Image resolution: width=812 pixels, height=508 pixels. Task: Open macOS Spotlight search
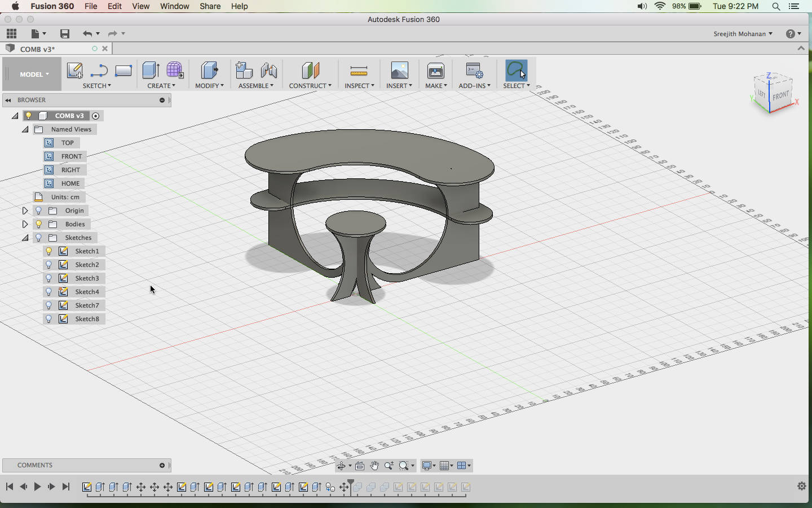[776, 6]
